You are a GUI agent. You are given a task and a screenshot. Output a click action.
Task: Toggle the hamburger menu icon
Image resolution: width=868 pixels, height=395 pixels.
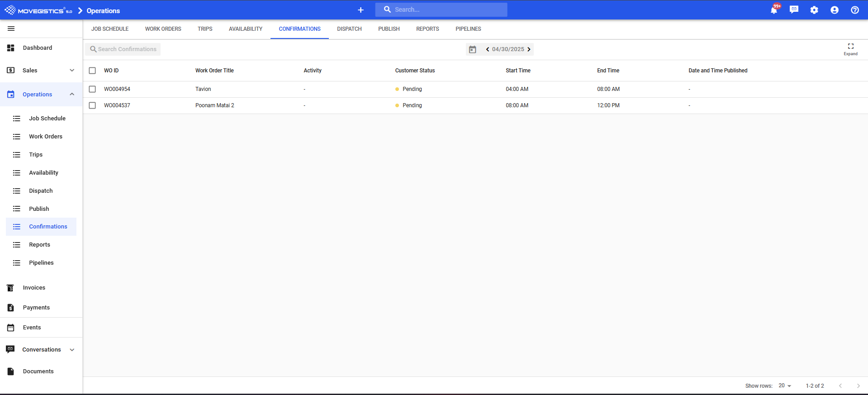(11, 29)
